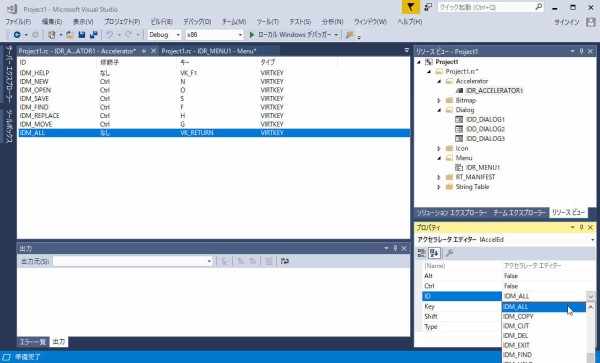Click the toggle word wrap icon in output
The image size is (600, 363).
(x=284, y=261)
